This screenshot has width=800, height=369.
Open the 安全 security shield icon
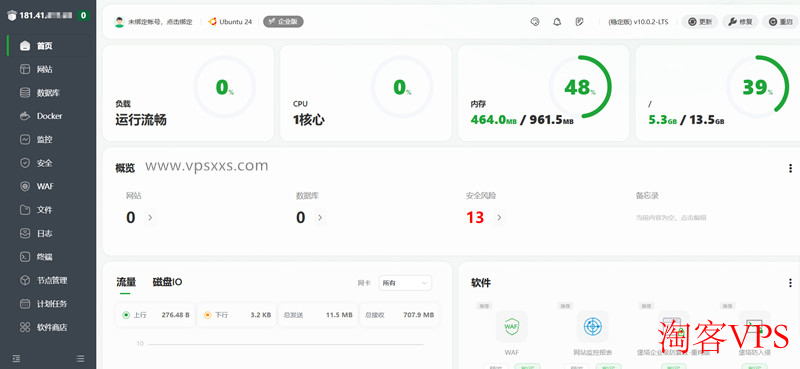(x=25, y=163)
